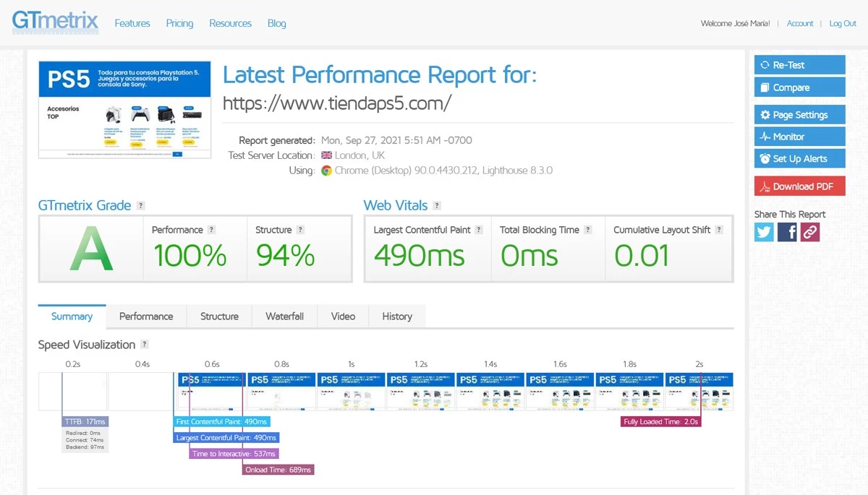Click Largest Contentful Paint 490ms timeline marker
This screenshot has height=495, width=868.
coord(226,437)
